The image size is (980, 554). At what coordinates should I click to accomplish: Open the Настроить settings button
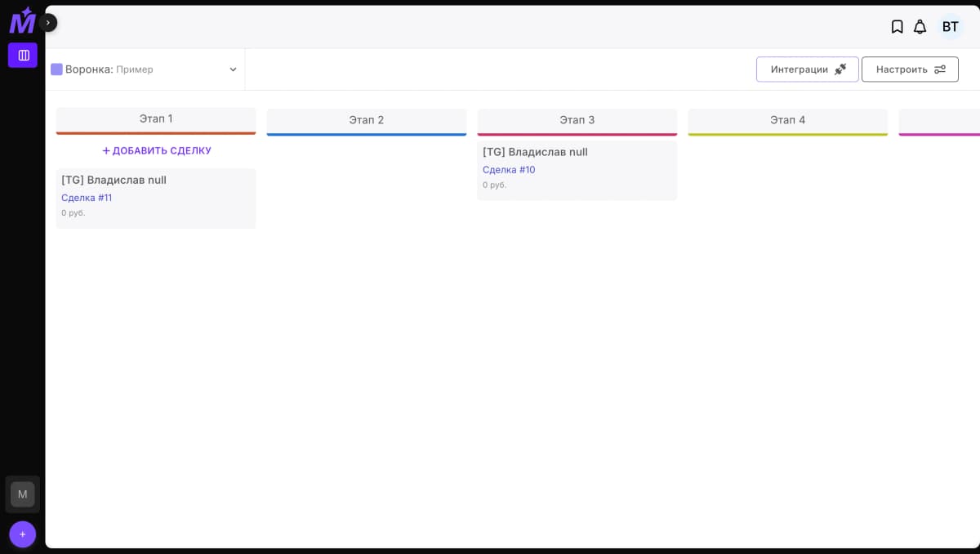910,69
